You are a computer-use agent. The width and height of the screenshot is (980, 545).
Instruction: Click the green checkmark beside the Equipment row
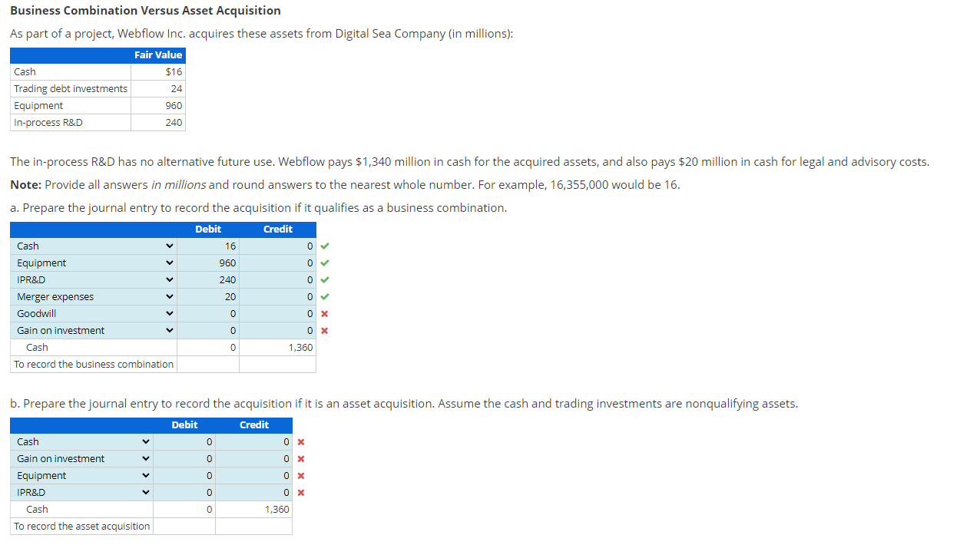coord(325,263)
